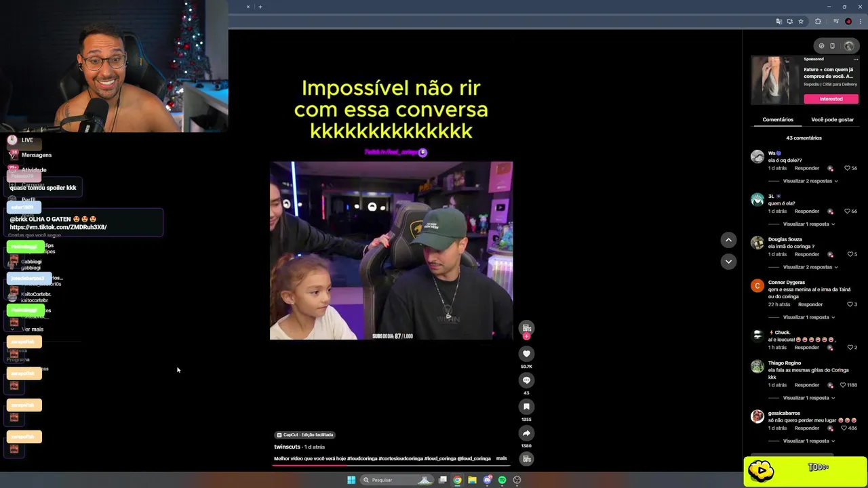The width and height of the screenshot is (868, 488).
Task: Expand video description with 'mais'
Action: click(x=501, y=459)
